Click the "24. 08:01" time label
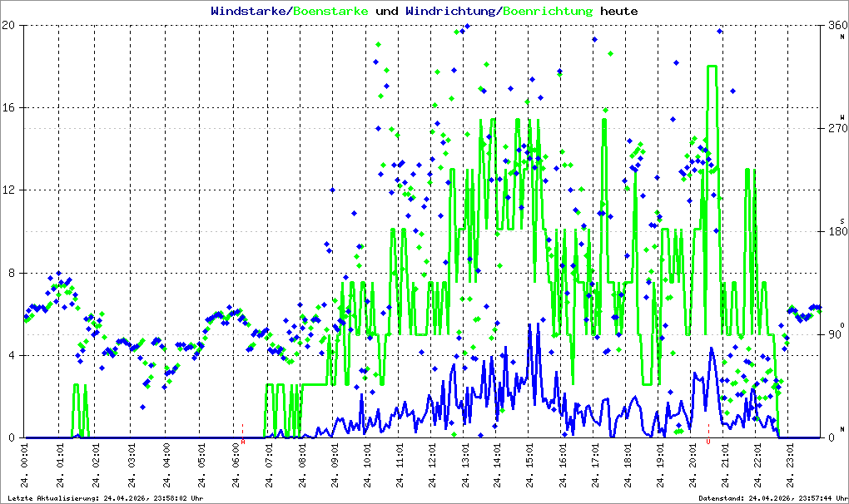 coord(302,466)
